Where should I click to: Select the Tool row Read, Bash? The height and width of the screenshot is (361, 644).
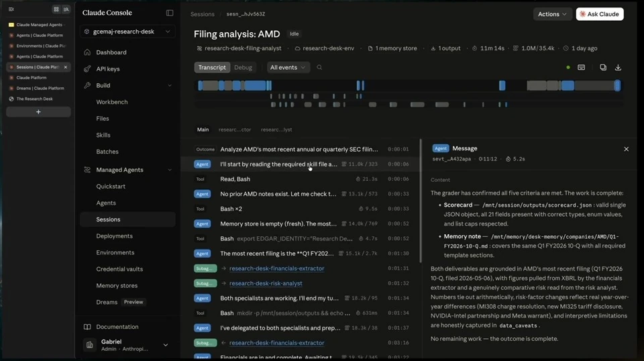click(301, 179)
